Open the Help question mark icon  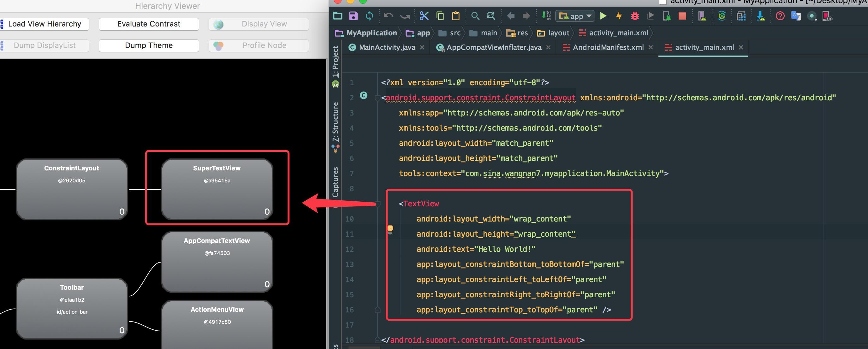pos(780,16)
